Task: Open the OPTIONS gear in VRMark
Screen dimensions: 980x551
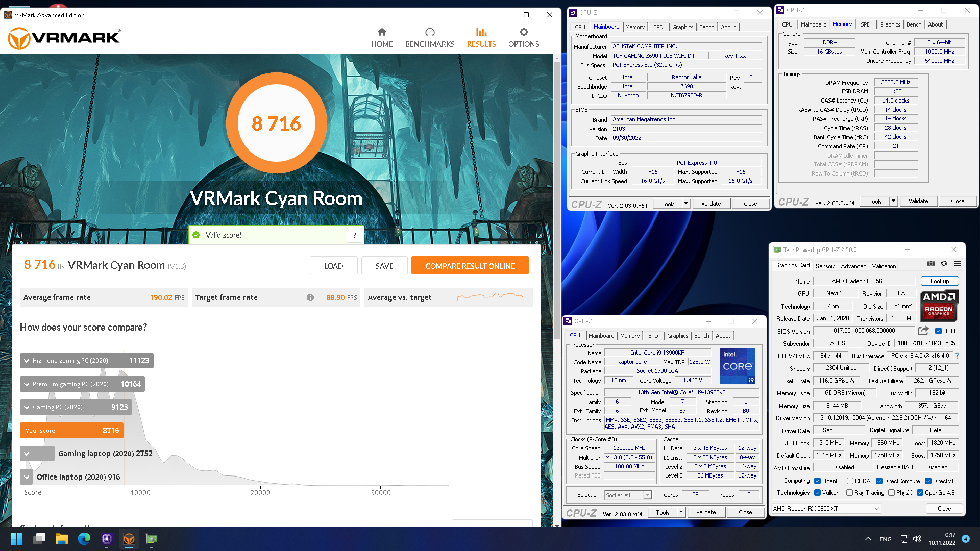Action: pyautogui.click(x=524, y=38)
